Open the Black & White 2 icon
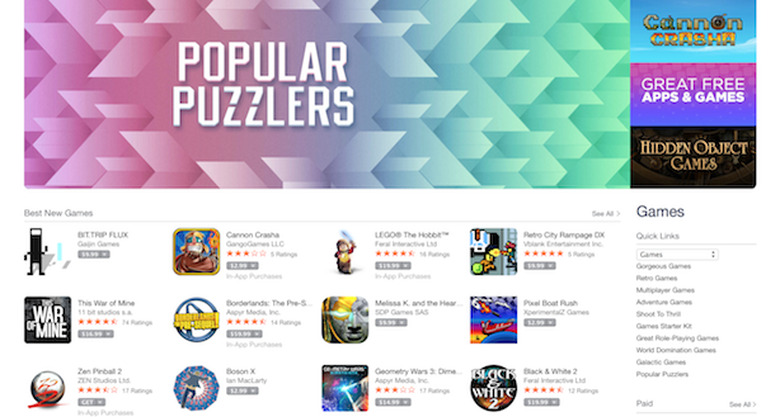Screen dimensions: 780x417 pos(493,388)
